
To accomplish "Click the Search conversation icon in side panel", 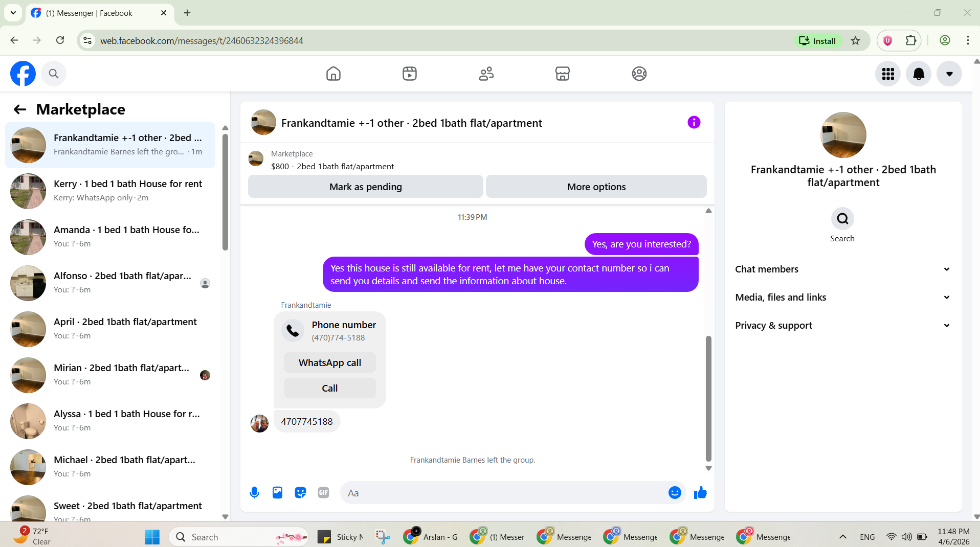I will (842, 219).
